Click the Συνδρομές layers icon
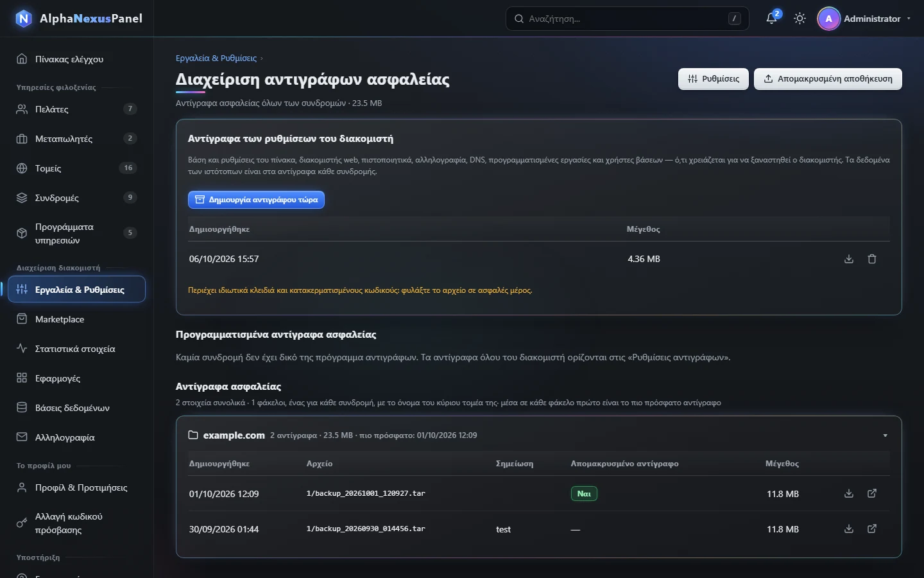 click(22, 198)
